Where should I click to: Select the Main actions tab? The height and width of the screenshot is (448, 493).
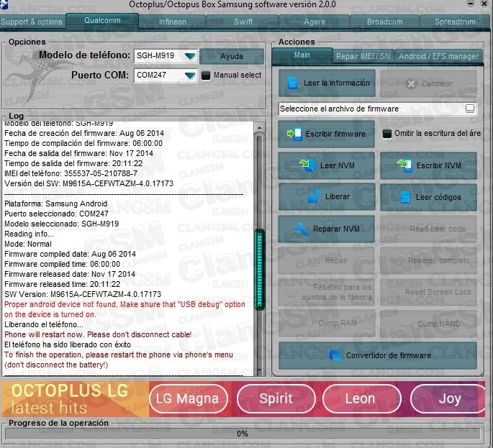pos(302,55)
